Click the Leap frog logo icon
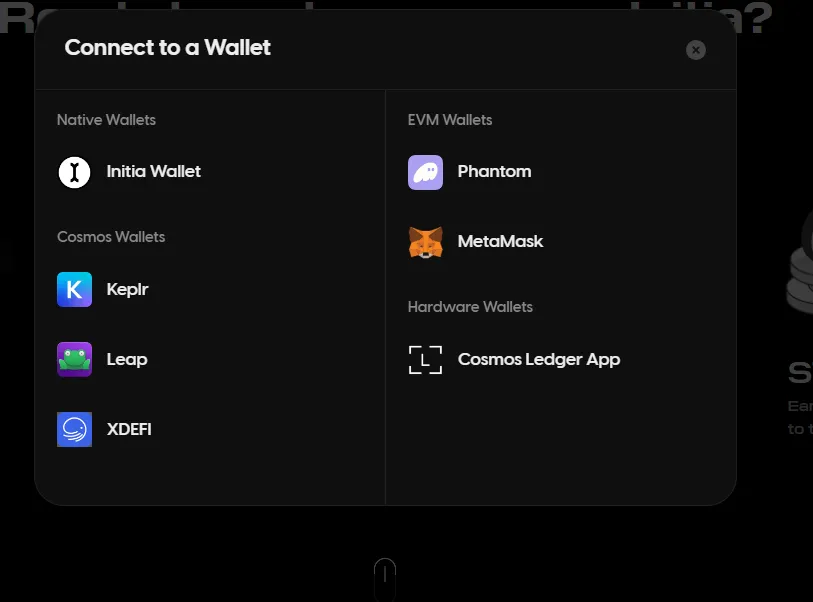 (x=74, y=360)
